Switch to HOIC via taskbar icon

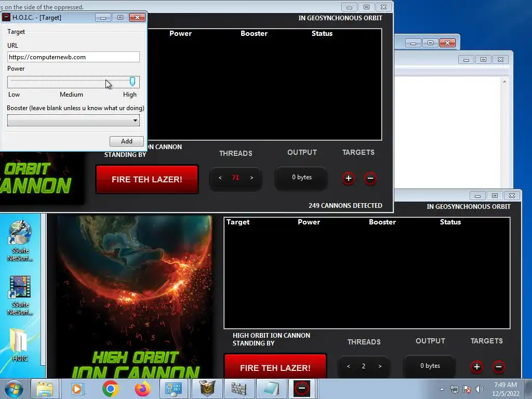(302, 389)
